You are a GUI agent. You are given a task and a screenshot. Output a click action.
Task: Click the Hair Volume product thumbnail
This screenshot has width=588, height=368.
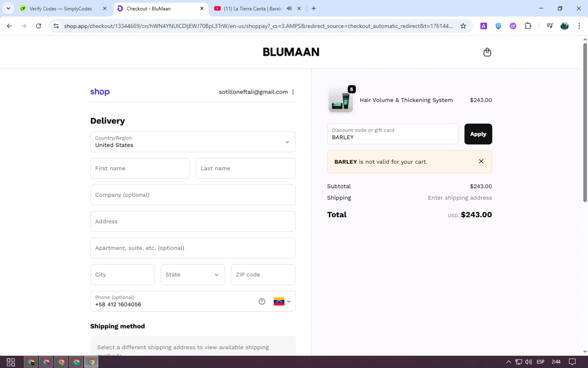pyautogui.click(x=341, y=100)
